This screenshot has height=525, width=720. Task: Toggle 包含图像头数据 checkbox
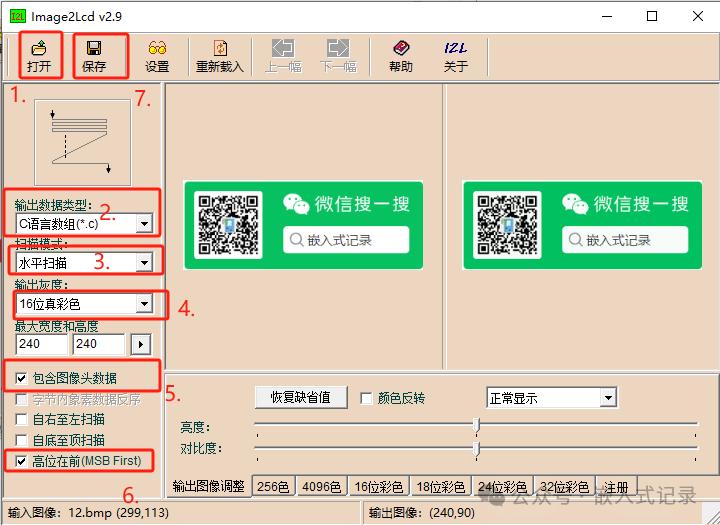(21, 378)
